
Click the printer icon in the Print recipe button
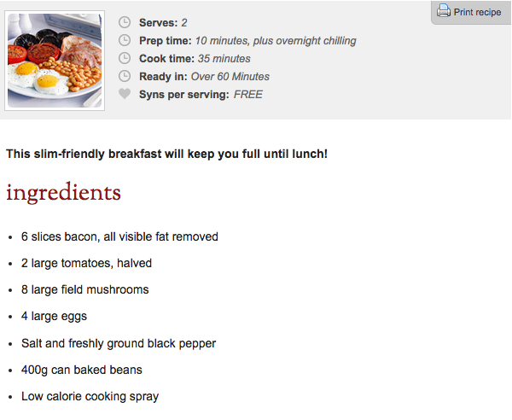click(444, 11)
